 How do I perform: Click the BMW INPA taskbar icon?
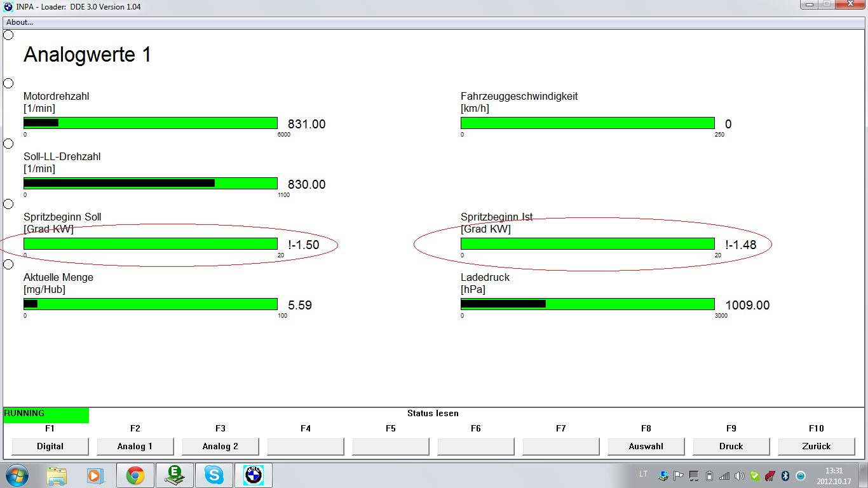pyautogui.click(x=254, y=475)
